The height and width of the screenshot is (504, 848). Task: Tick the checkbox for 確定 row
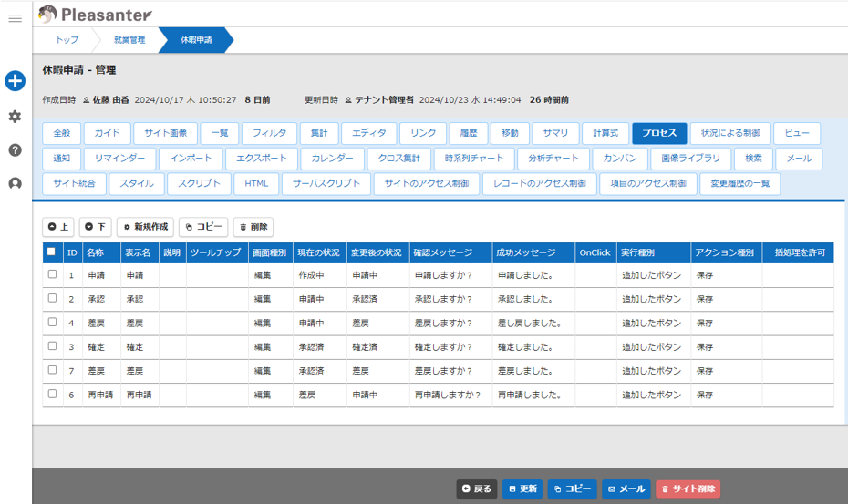pyautogui.click(x=52, y=346)
